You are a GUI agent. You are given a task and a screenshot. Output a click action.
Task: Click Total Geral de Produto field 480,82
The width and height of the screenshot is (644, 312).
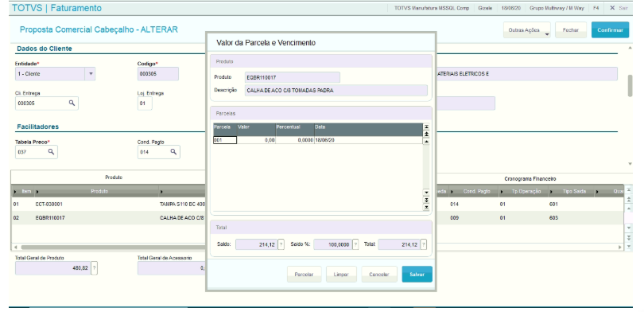[x=53, y=268]
